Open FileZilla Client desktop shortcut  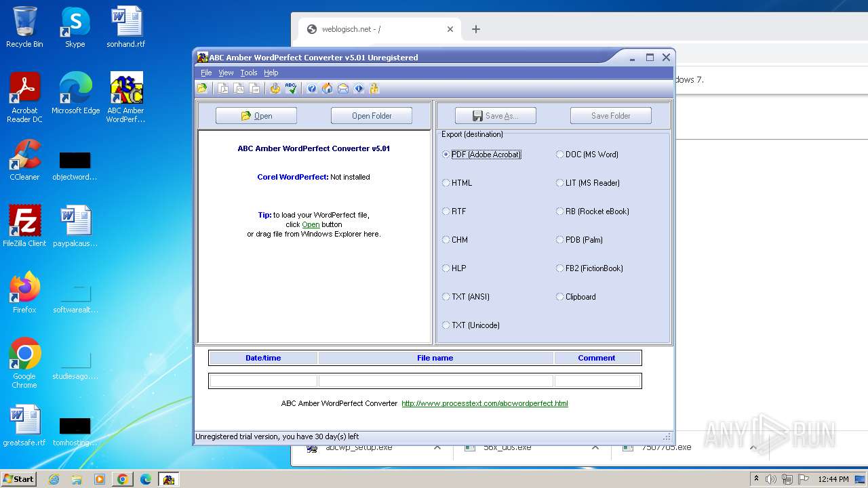click(x=24, y=226)
